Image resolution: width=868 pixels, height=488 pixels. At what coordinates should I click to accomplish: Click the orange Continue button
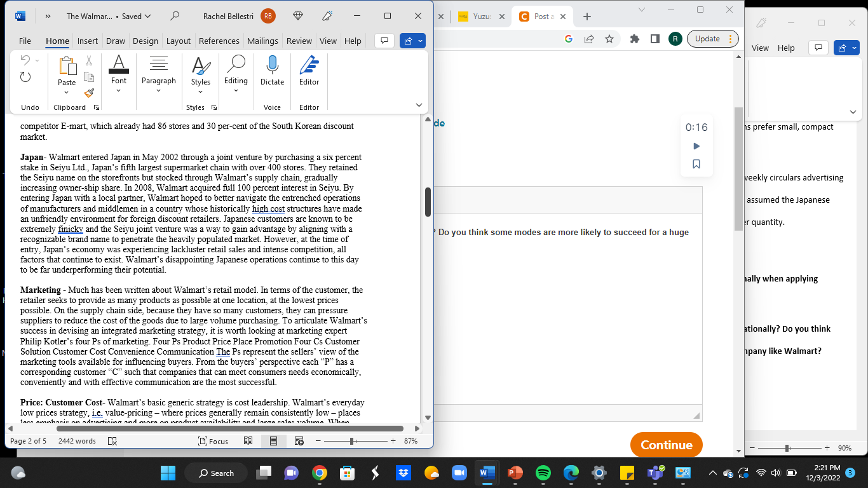pyautogui.click(x=666, y=445)
